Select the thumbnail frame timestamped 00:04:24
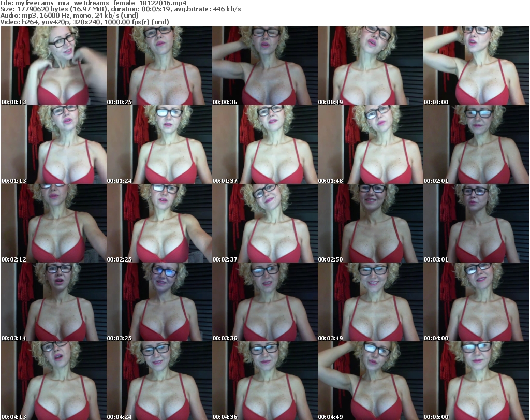This screenshot has height=420, width=530. pos(159,381)
